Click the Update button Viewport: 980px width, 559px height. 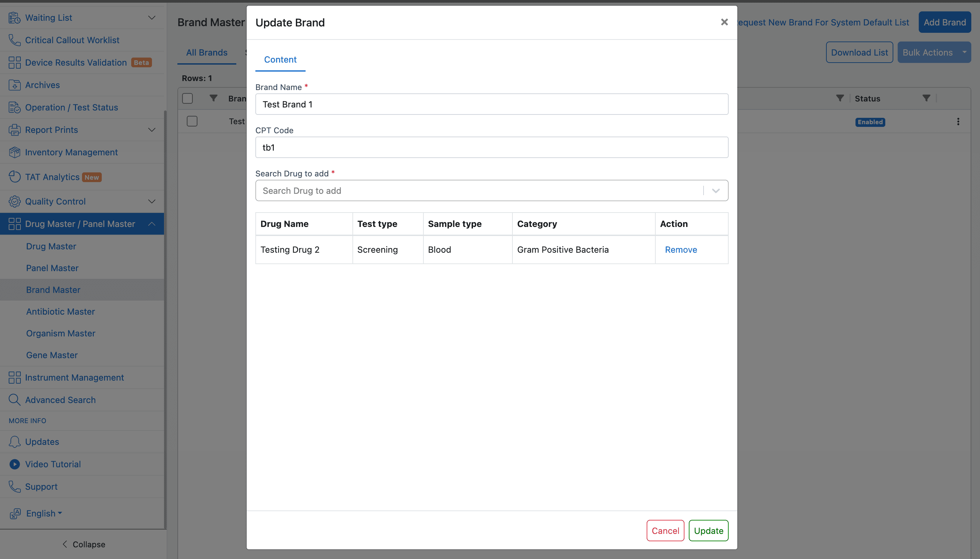[x=708, y=531]
